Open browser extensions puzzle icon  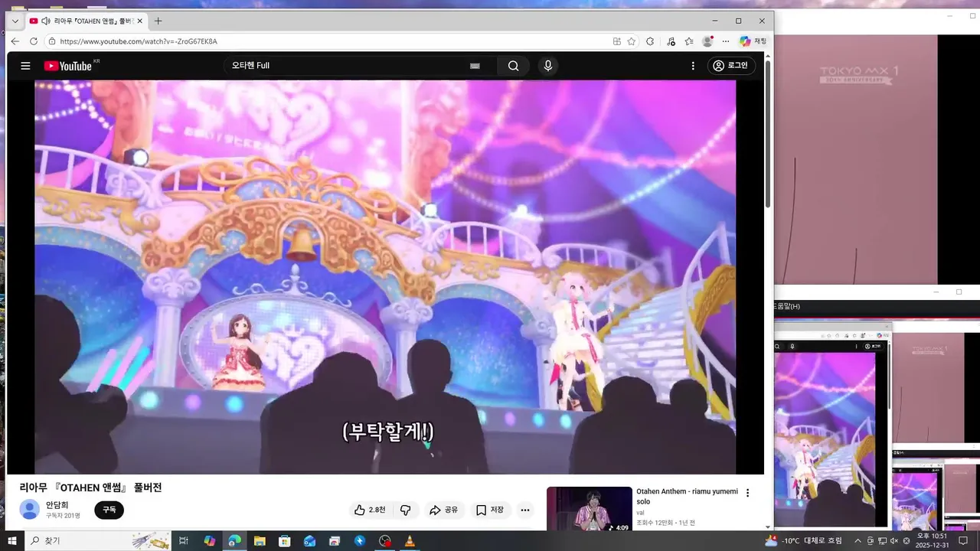(x=650, y=41)
